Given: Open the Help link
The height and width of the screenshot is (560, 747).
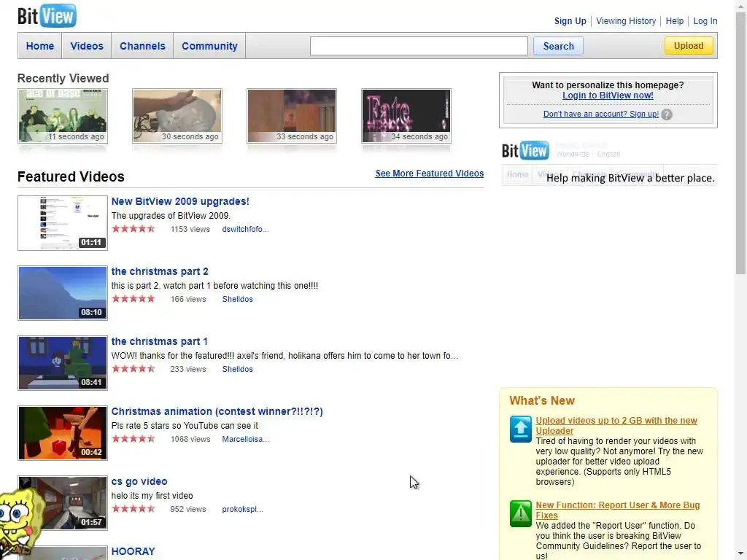Looking at the screenshot, I should (674, 21).
